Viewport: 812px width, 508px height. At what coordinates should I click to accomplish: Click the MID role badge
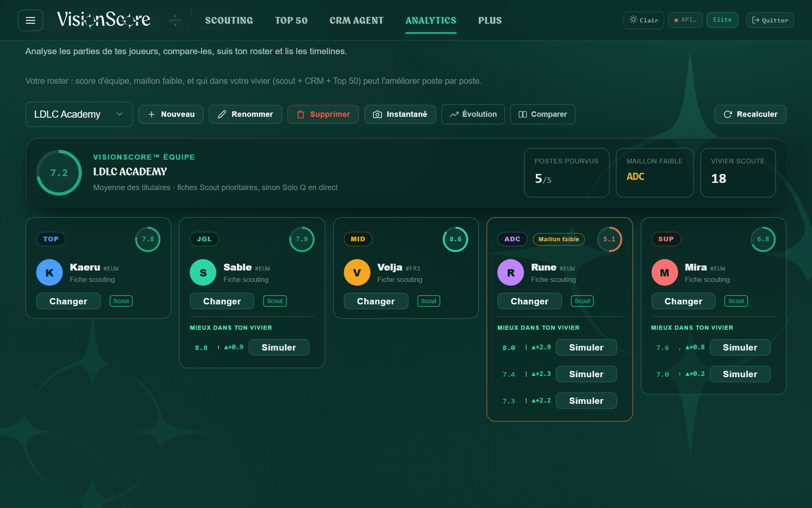[x=358, y=239]
